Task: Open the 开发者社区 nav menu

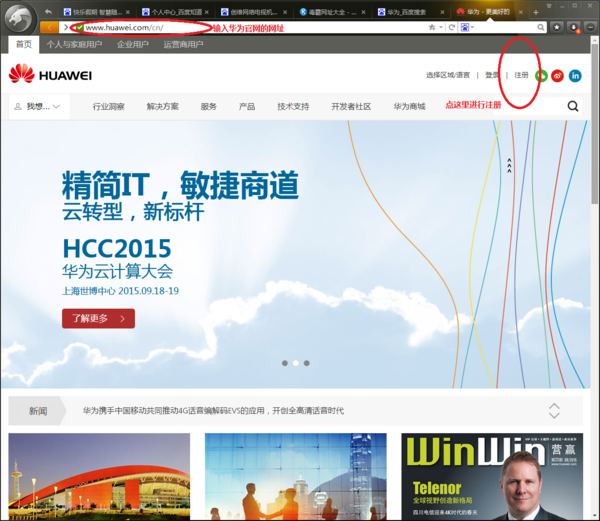Action: pos(351,106)
